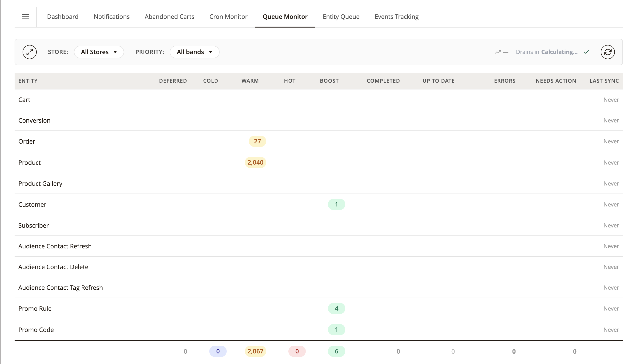
Task: Click the fullscreen expand icon
Action: [29, 52]
